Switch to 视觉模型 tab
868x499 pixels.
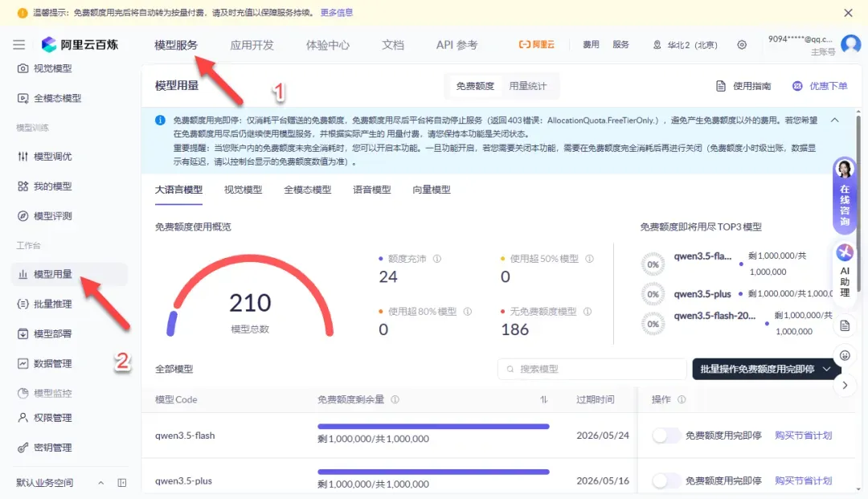pos(243,190)
